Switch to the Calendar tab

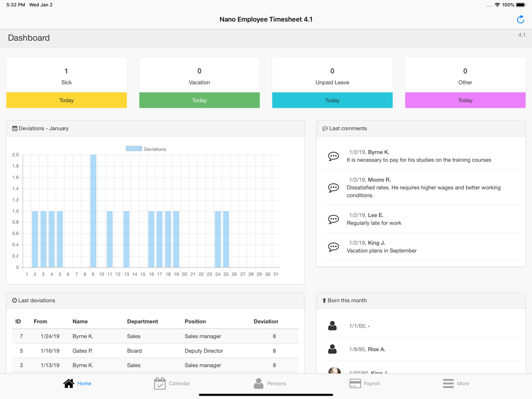tap(172, 384)
